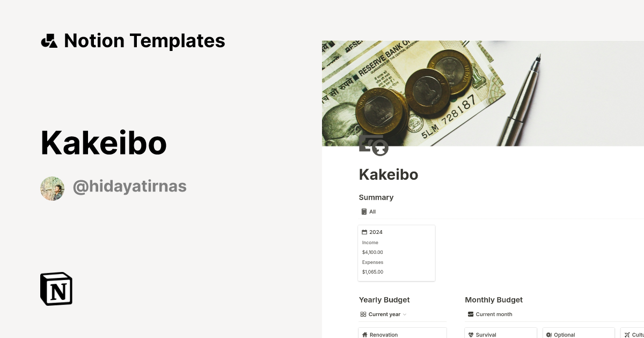644x338 pixels.
Task: Open the @hidayatirnas profile link
Action: (x=129, y=186)
